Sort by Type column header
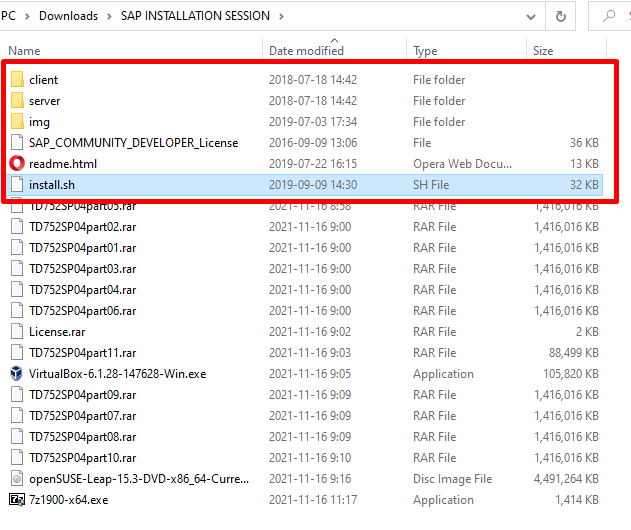Screen dimensions: 631x530 coord(425,51)
